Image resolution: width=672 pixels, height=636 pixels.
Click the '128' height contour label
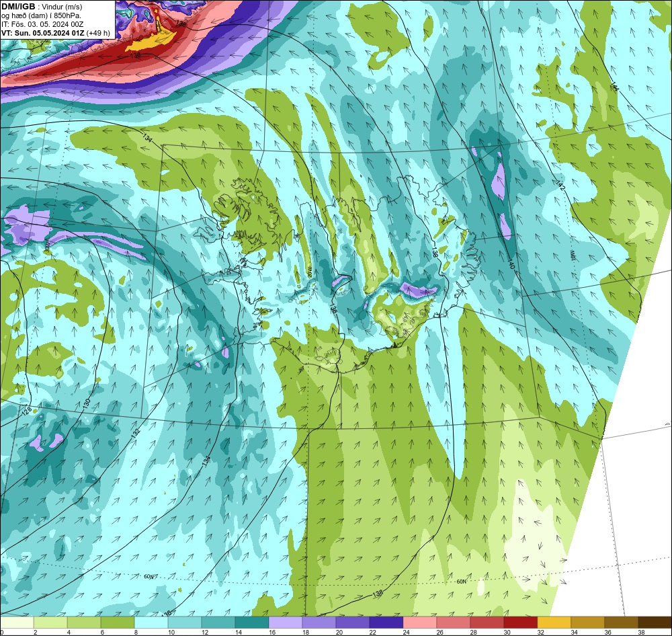tap(27, 410)
